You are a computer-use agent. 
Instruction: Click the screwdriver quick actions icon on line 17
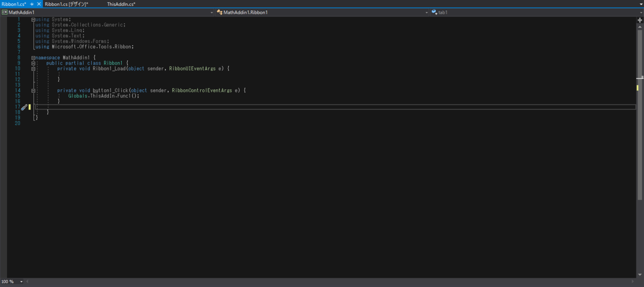pyautogui.click(x=23, y=107)
